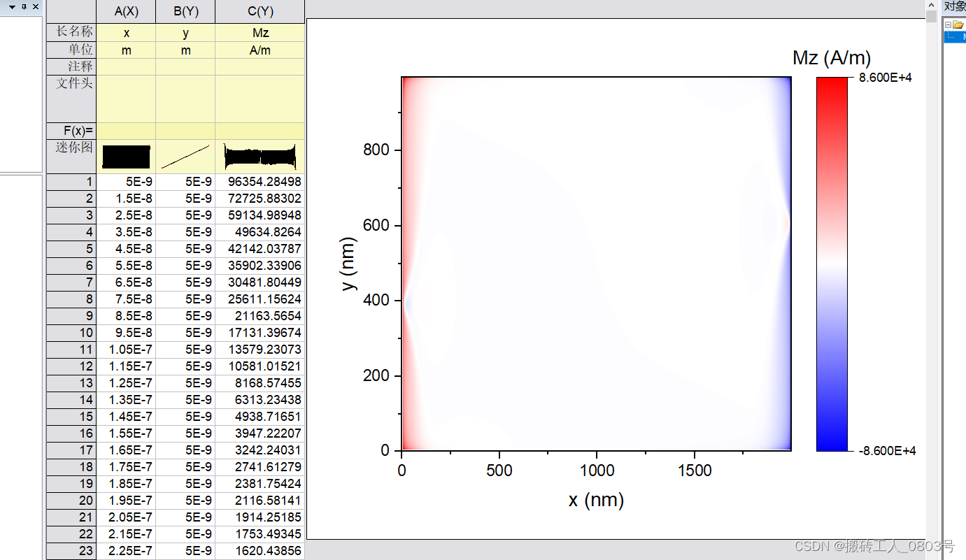Click the vertical scrollbar thumb beside graph
Screen dimensions: 966x560
pyautogui.click(x=931, y=17)
